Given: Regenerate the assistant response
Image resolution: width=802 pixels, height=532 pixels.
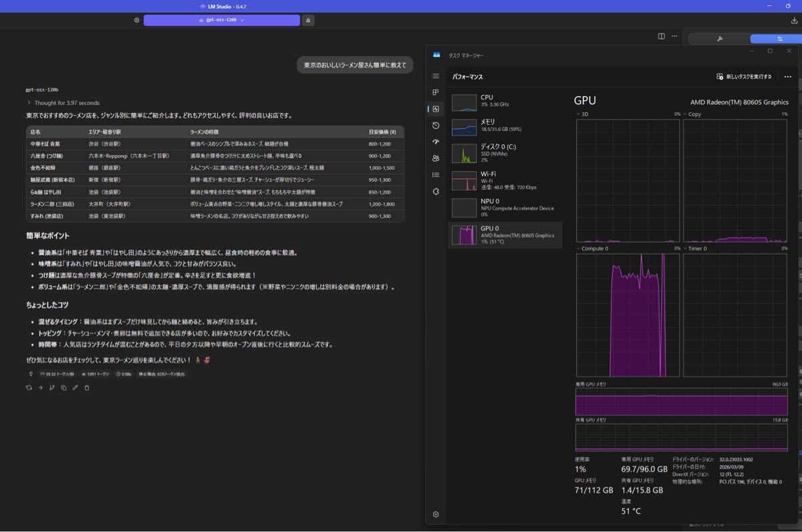Looking at the screenshot, I should pos(29,388).
